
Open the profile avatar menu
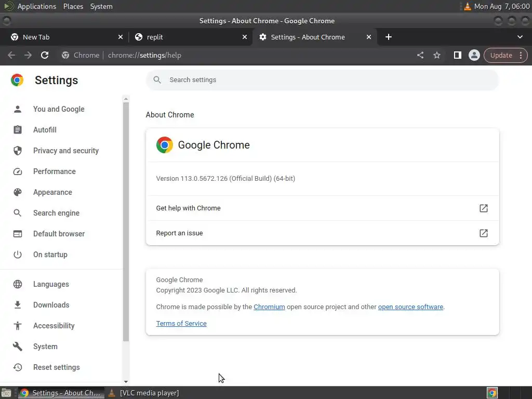(x=474, y=55)
